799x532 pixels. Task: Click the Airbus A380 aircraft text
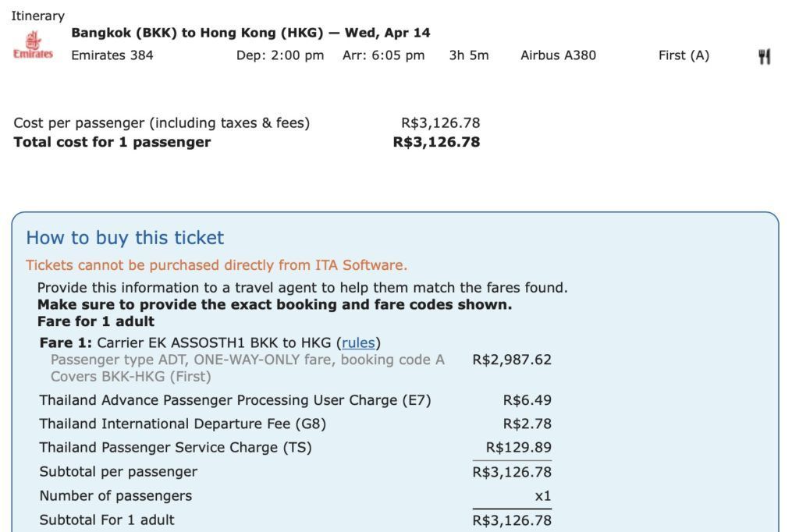[558, 55]
